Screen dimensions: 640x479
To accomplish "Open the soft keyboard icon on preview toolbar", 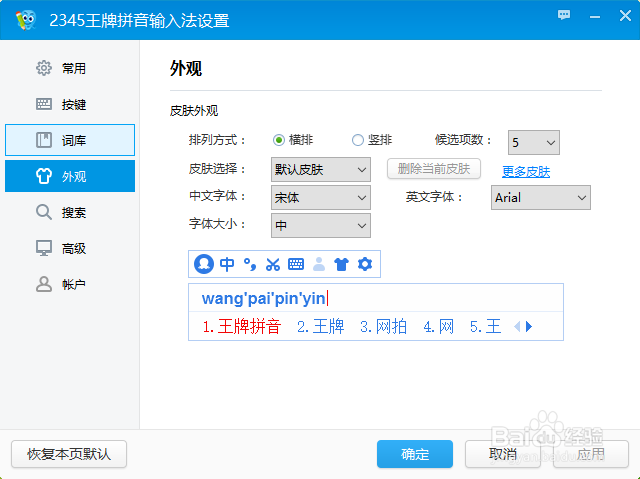I will (296, 264).
